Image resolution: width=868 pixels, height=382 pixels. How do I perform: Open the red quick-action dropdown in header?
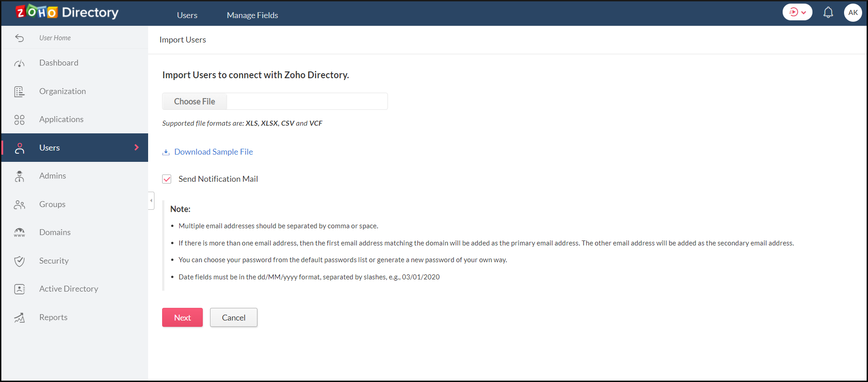click(x=798, y=12)
